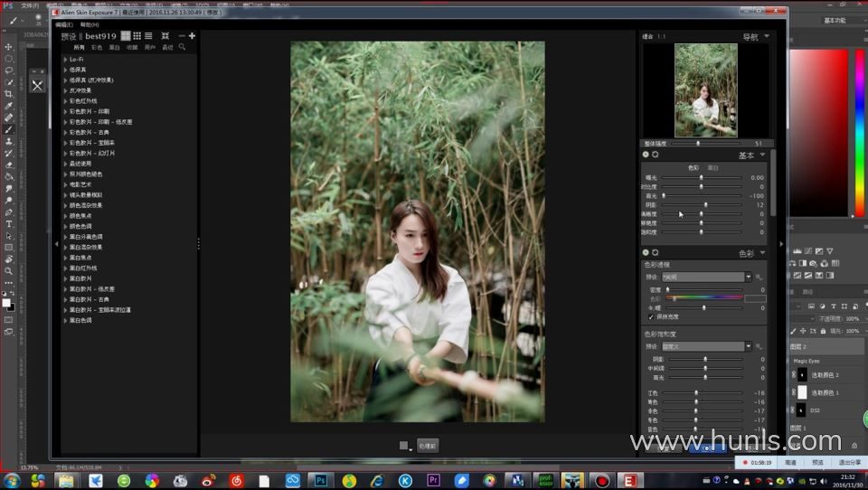
Task: Toggle the 保持亮度 checkbox
Action: [651, 317]
